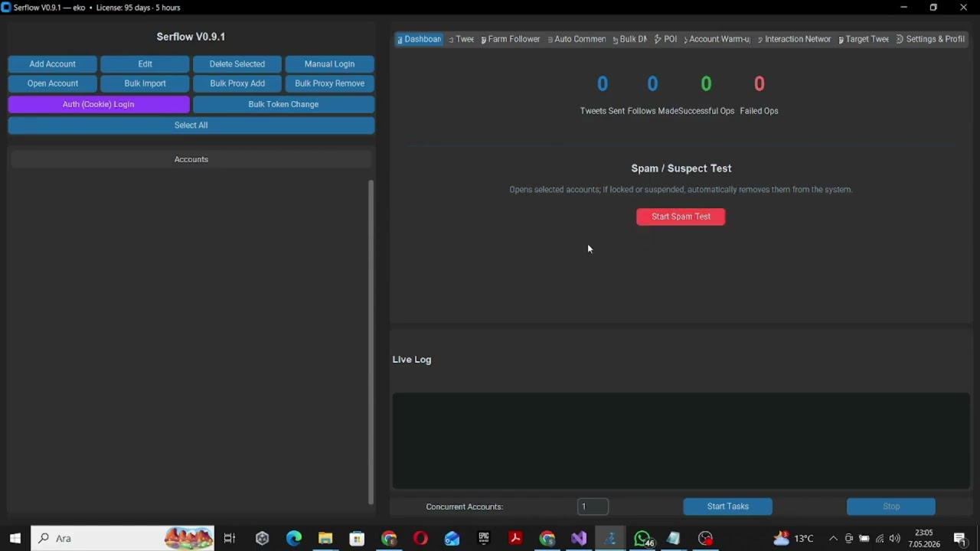Open the POI tab
Screen dimensions: 980x551
666,39
